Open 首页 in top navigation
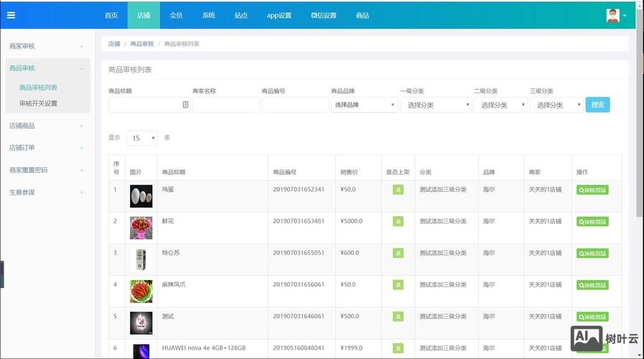This screenshot has width=644, height=359. 111,15
